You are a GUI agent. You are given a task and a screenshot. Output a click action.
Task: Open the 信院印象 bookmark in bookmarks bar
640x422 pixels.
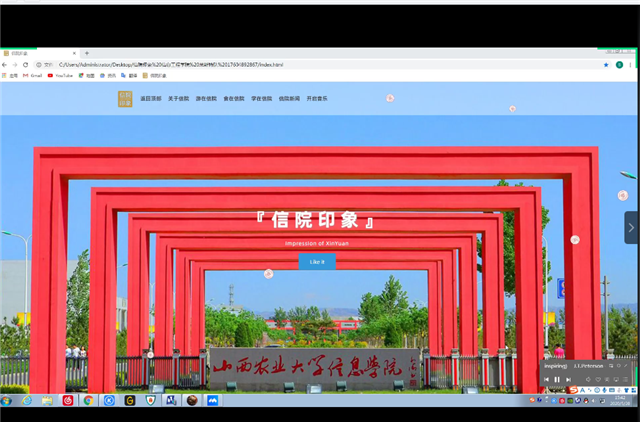coord(154,76)
